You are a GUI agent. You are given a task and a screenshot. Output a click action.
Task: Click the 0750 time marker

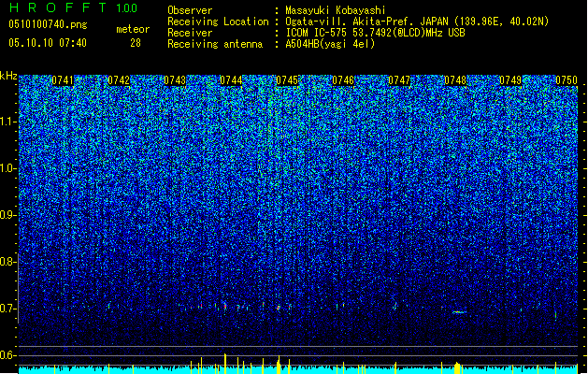(566, 80)
